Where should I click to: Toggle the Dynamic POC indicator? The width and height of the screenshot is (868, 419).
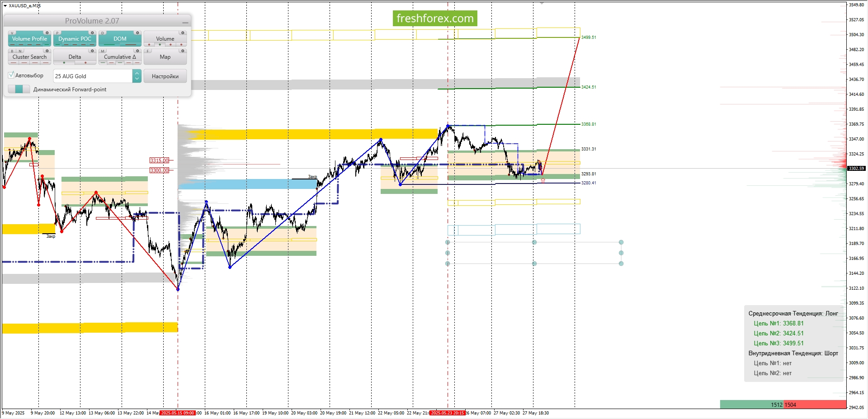pos(75,39)
